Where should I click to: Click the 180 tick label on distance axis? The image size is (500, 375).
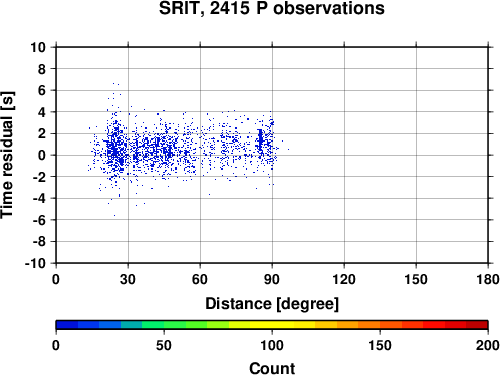(x=488, y=279)
